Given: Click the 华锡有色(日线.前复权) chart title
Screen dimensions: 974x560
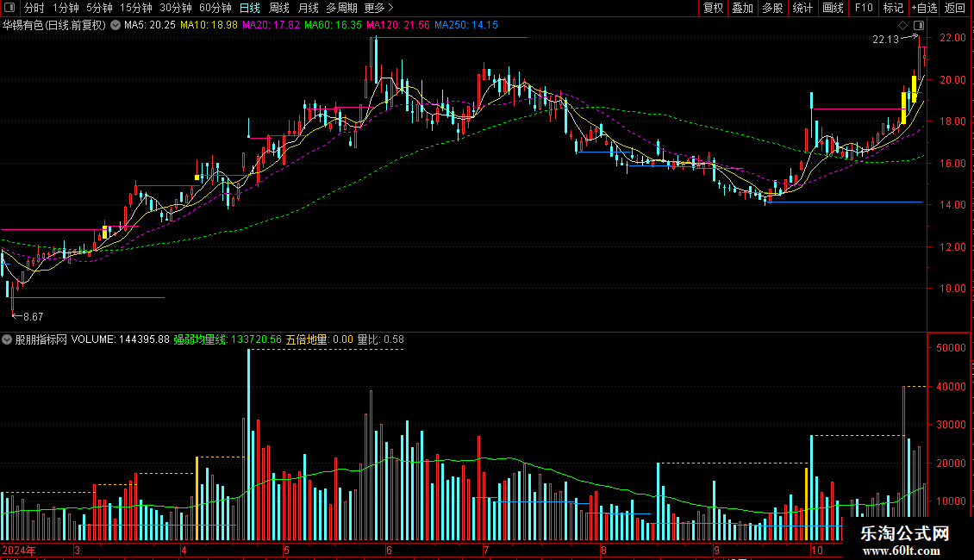Looking at the screenshot, I should (54, 26).
